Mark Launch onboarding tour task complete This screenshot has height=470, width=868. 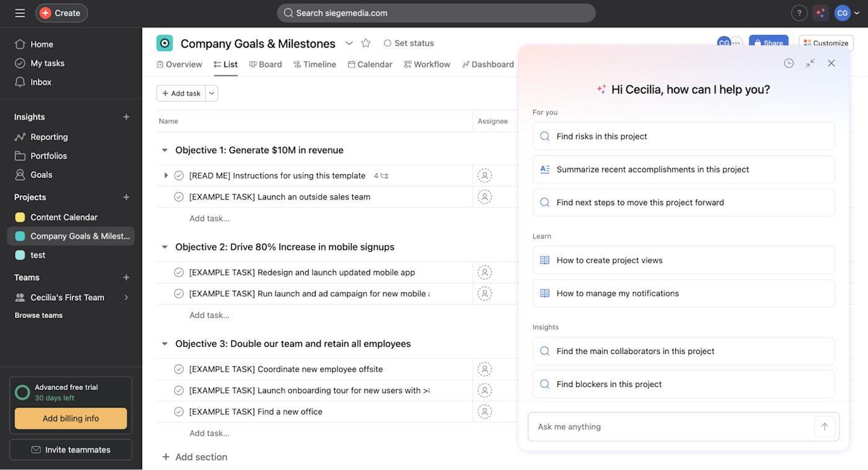pos(179,391)
